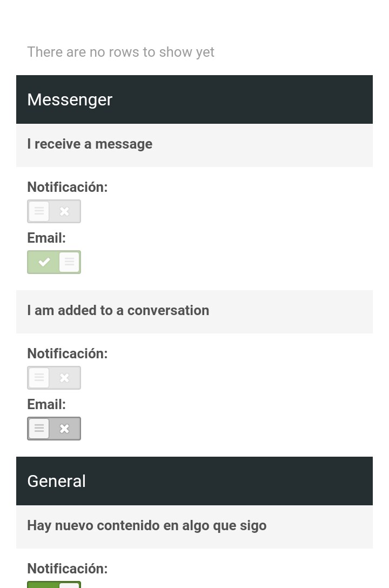The height and width of the screenshot is (588, 389).
Task: Select the 'Hay nuevo contenido en algo que sigo' row
Action: tap(194, 526)
